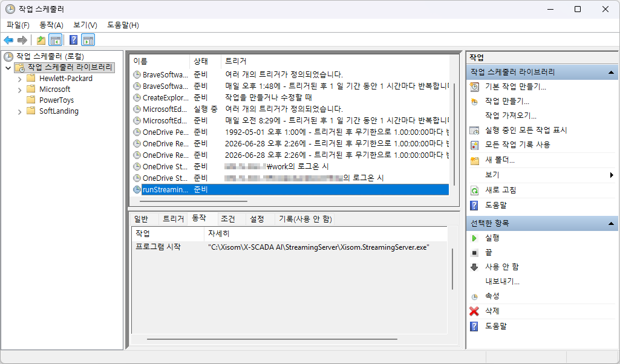Image resolution: width=620 pixels, height=364 pixels.
Task: Sort tasks by 트리거 column header
Action: tap(334, 61)
